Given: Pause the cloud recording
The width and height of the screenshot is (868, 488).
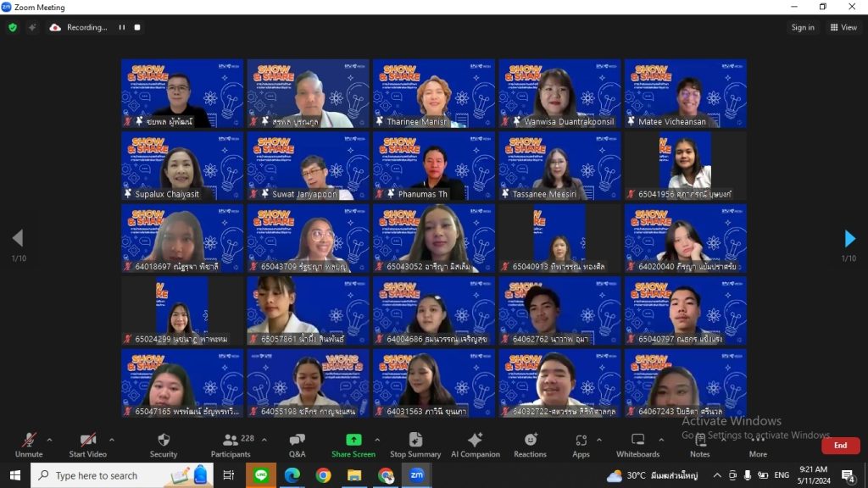Looking at the screenshot, I should (122, 27).
